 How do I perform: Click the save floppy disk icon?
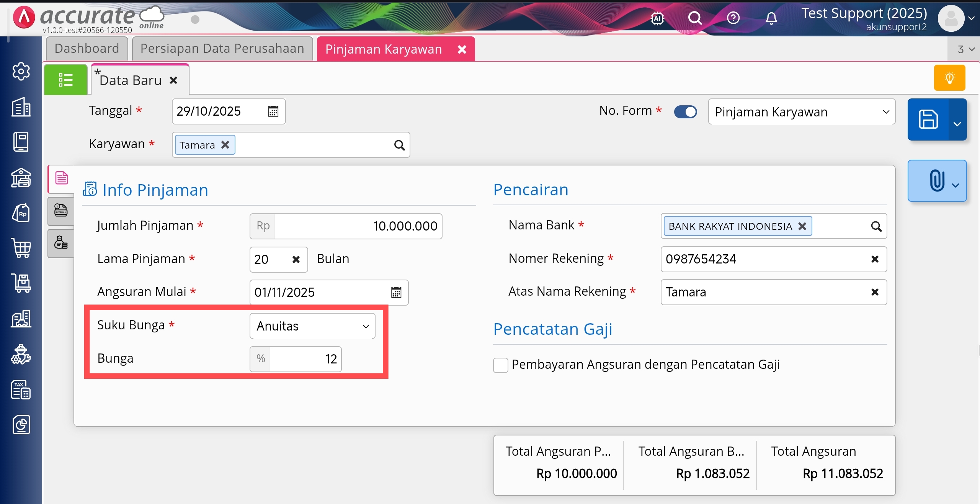tap(928, 119)
